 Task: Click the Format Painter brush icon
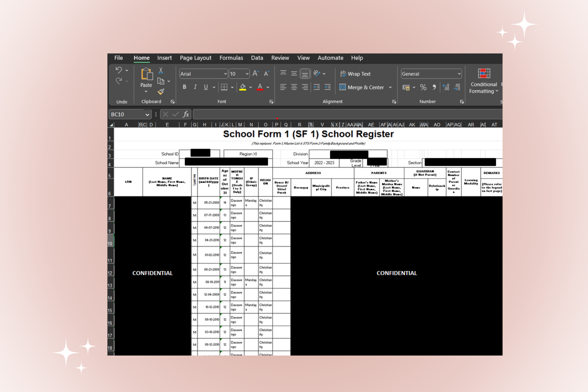161,92
